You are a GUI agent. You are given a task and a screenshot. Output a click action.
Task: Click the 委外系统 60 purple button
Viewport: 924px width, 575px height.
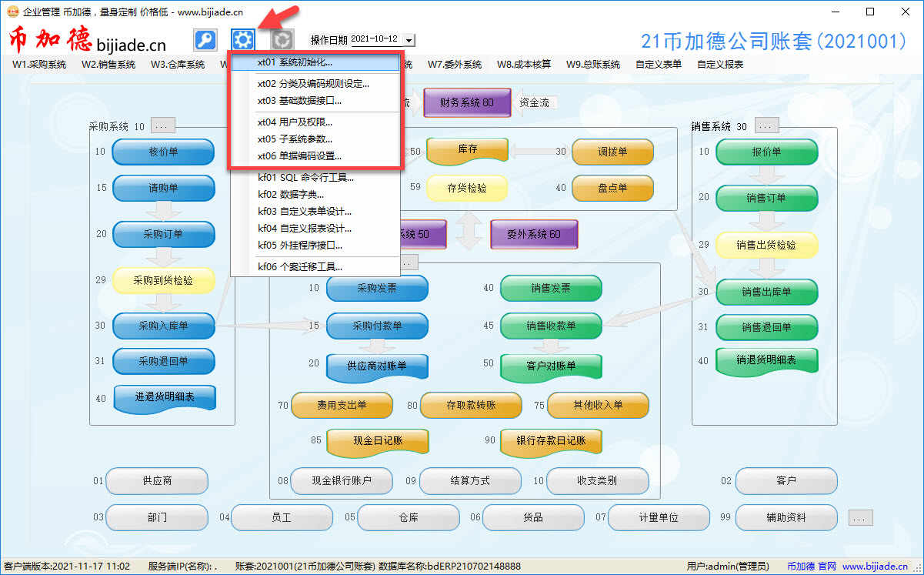coord(534,234)
